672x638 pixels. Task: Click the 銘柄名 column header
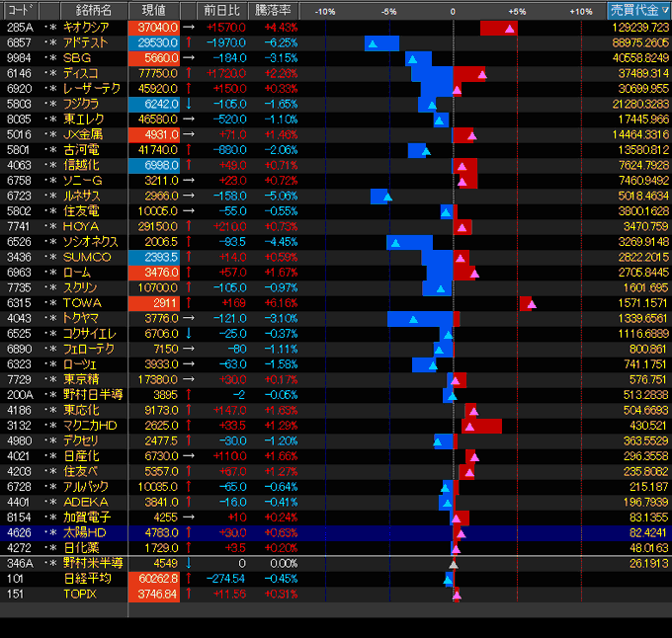coord(94,10)
